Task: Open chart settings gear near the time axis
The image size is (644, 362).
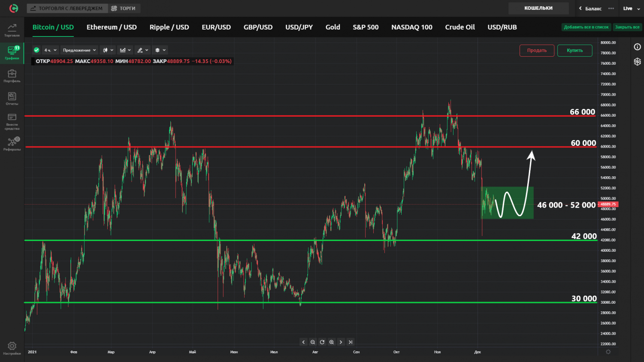Action: [x=608, y=352]
